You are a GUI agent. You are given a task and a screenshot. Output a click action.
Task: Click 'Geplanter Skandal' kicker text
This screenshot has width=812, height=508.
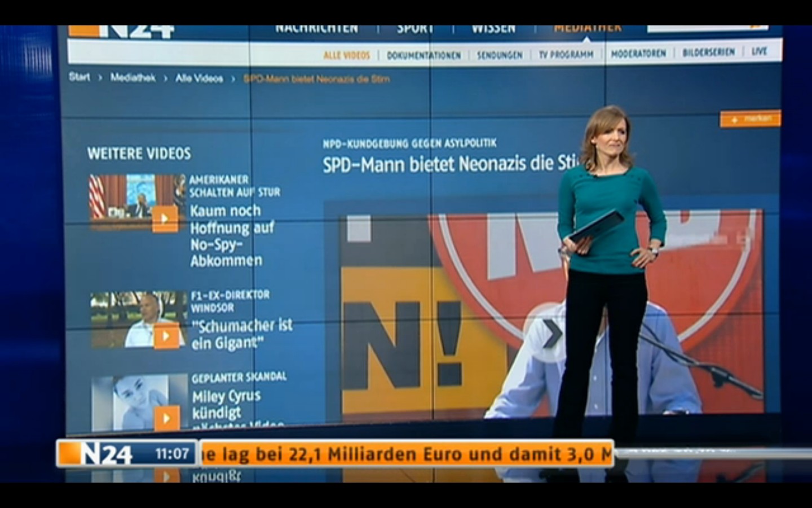point(239,378)
